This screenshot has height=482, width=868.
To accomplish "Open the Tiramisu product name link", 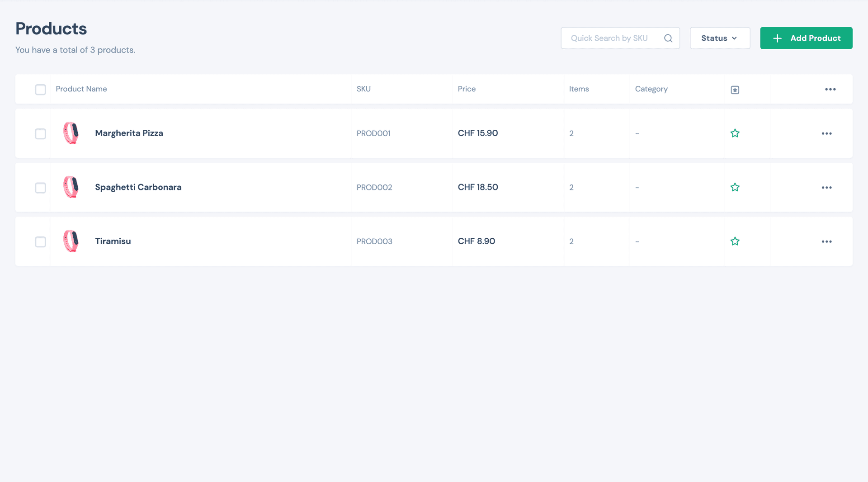I will coord(113,241).
